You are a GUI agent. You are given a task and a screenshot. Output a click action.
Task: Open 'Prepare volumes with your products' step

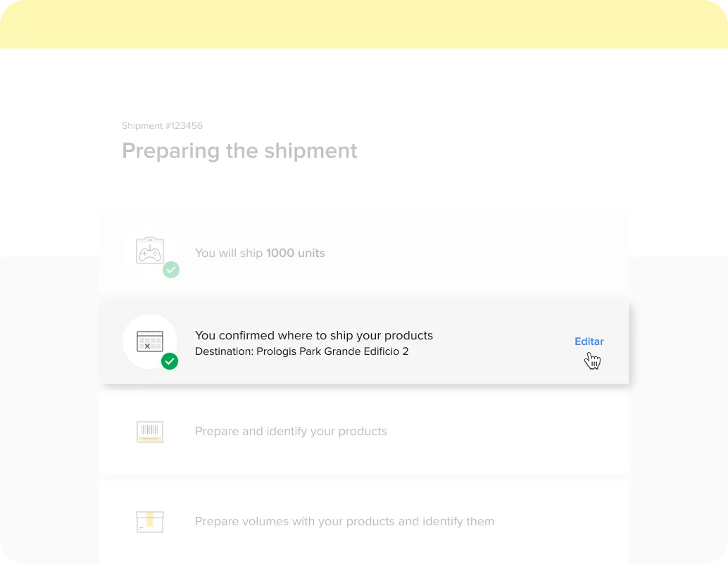(x=363, y=522)
